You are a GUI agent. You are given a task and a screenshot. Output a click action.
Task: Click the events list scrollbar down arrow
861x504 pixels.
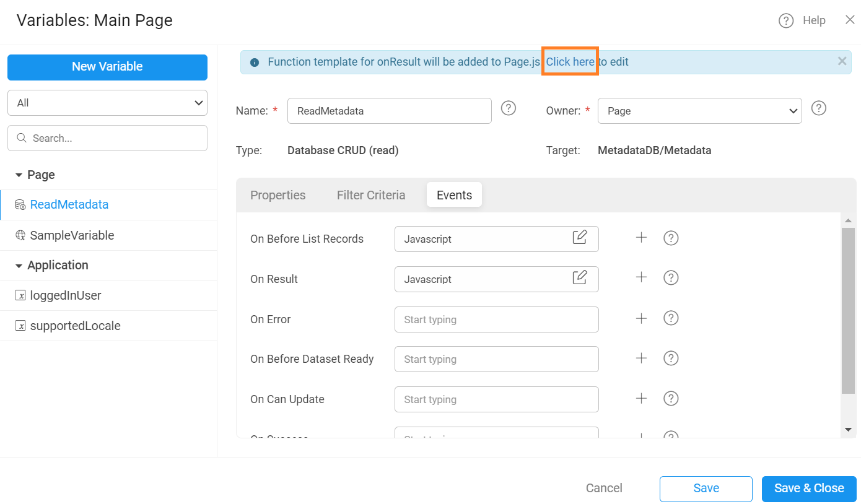(x=848, y=430)
